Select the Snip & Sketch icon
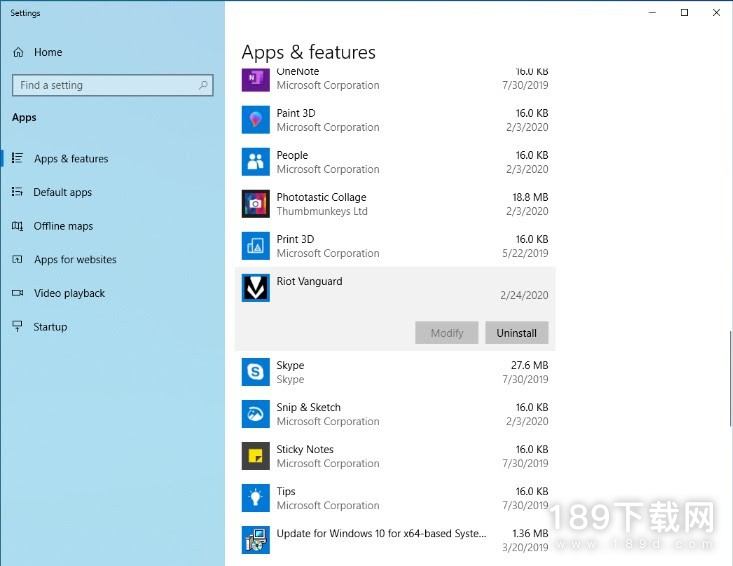The height and width of the screenshot is (566, 733). (x=256, y=414)
